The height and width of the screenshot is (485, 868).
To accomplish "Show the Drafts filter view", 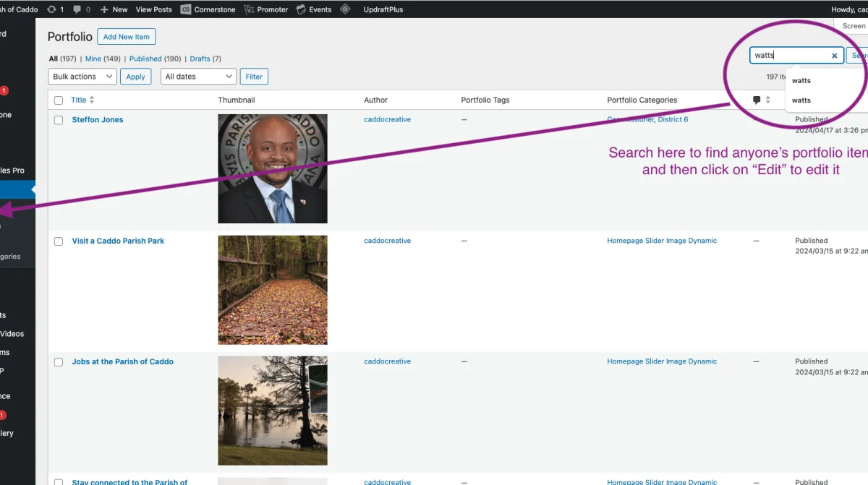I will [x=200, y=59].
